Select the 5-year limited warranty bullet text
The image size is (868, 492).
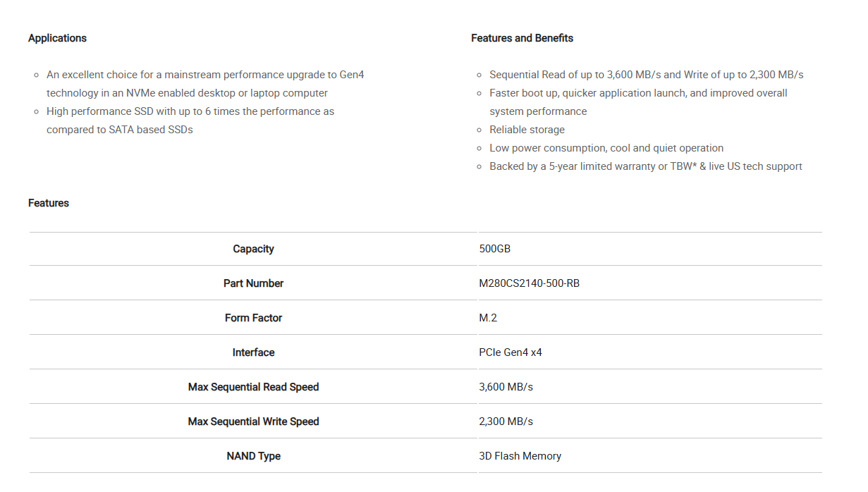click(645, 166)
